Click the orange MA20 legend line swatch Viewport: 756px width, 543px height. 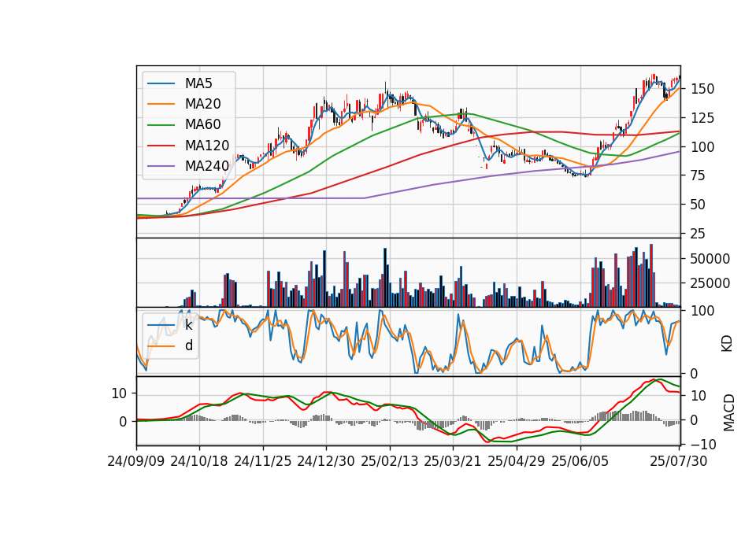tap(161, 104)
